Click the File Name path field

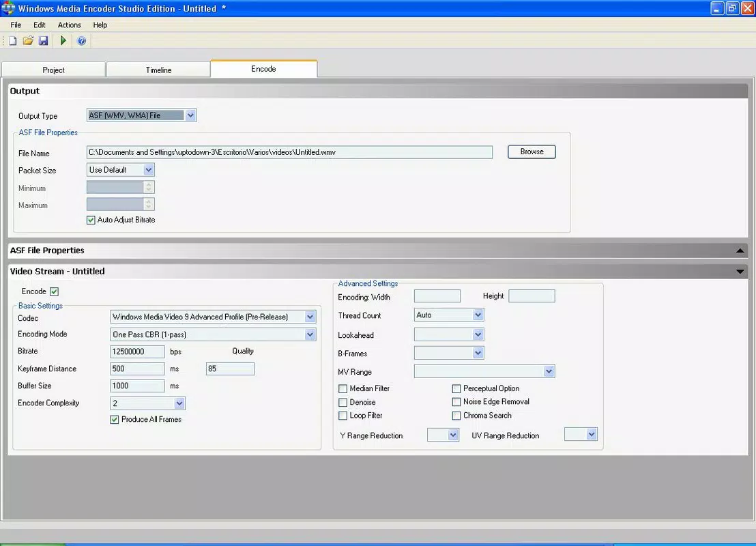290,152
